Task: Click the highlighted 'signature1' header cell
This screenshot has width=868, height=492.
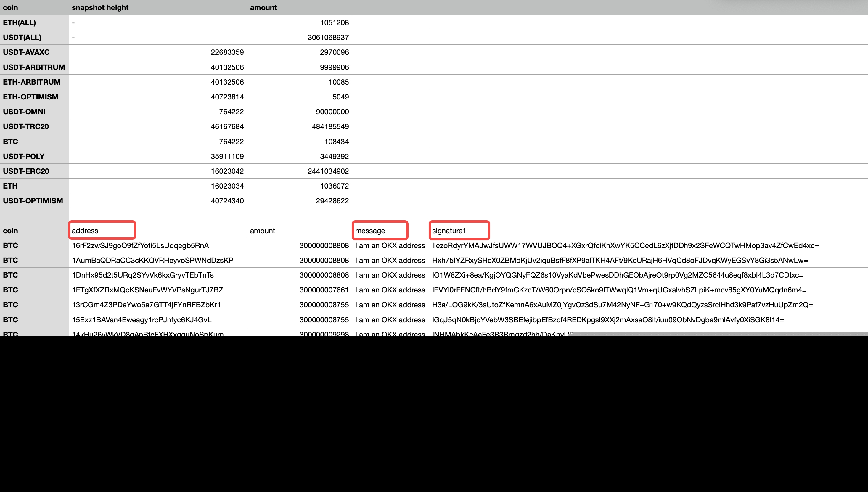Action: click(x=459, y=231)
